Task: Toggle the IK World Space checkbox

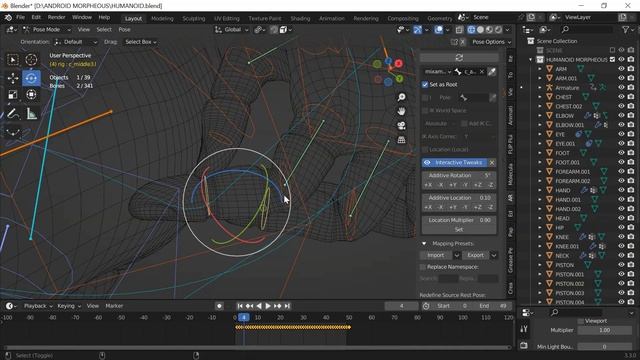Action: coord(425,111)
